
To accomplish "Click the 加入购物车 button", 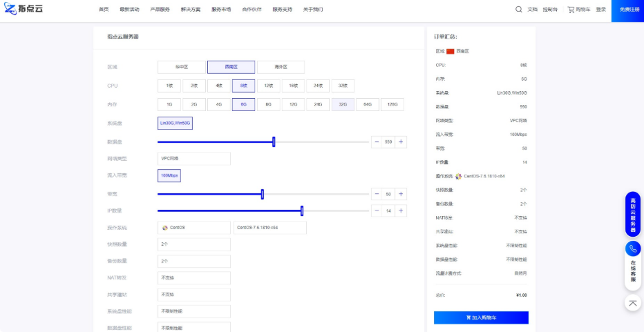I will 481,318.
